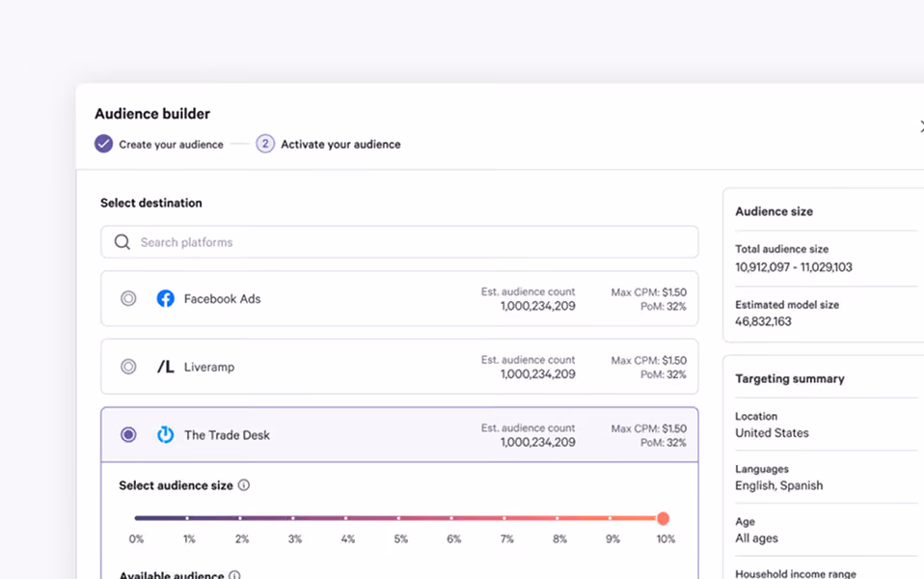
Task: Click the completed step checkmark icon
Action: click(104, 144)
